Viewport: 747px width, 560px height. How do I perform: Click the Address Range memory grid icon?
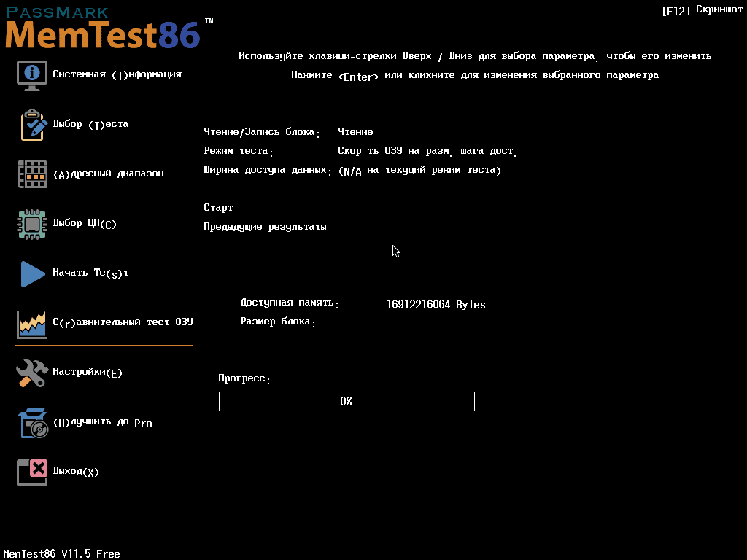click(32, 174)
